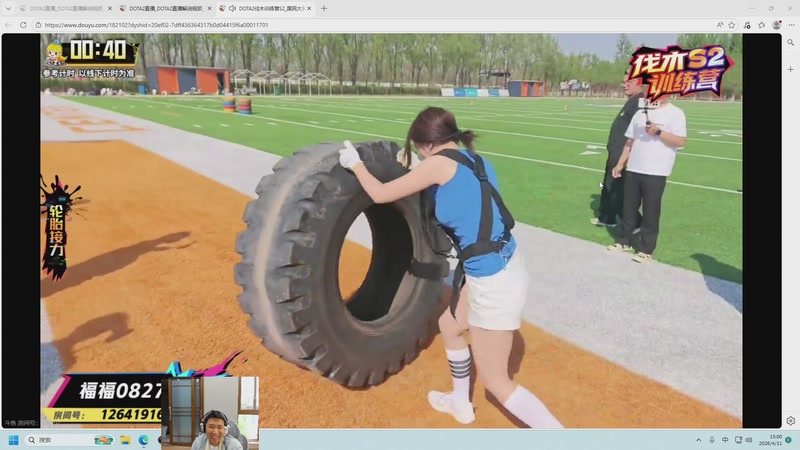Show hidden system tray icons

[x=698, y=440]
